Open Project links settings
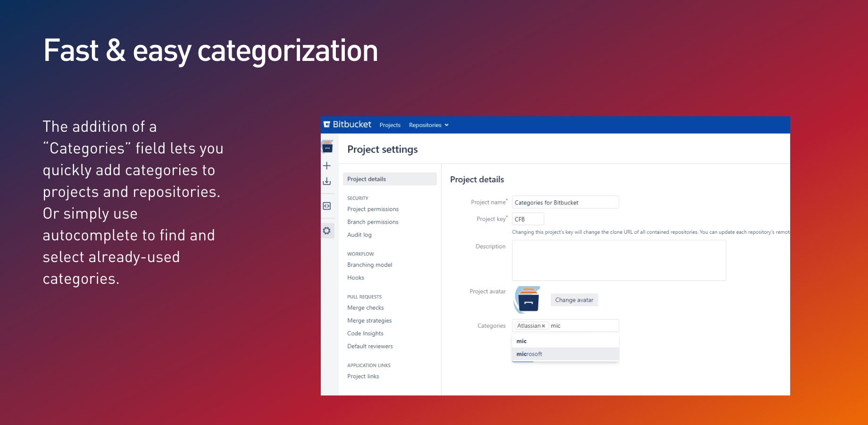The width and height of the screenshot is (868, 425). (363, 376)
